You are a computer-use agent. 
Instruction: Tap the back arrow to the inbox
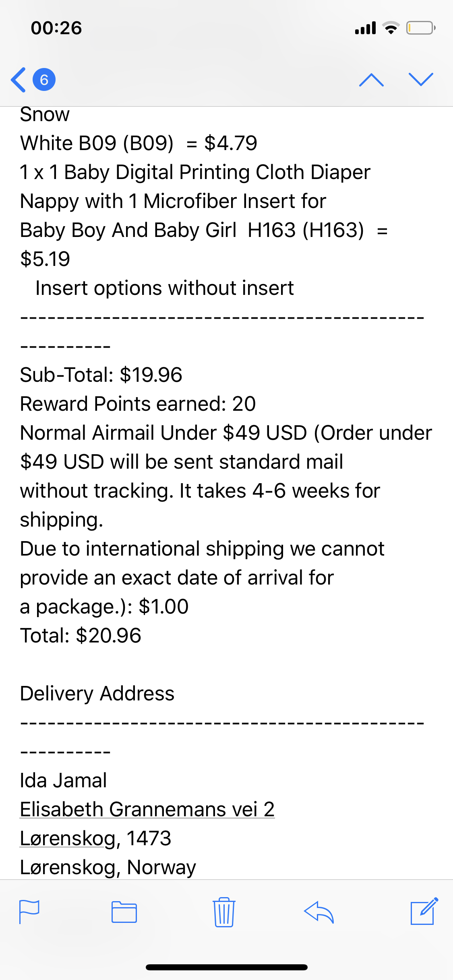[x=19, y=80]
